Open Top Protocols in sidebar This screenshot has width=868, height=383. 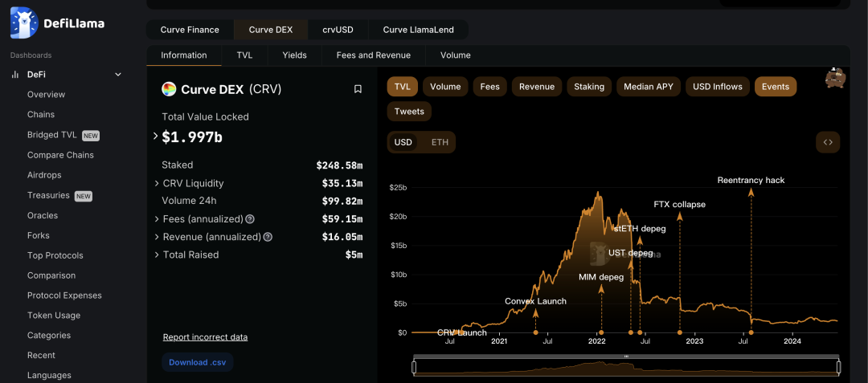point(55,255)
